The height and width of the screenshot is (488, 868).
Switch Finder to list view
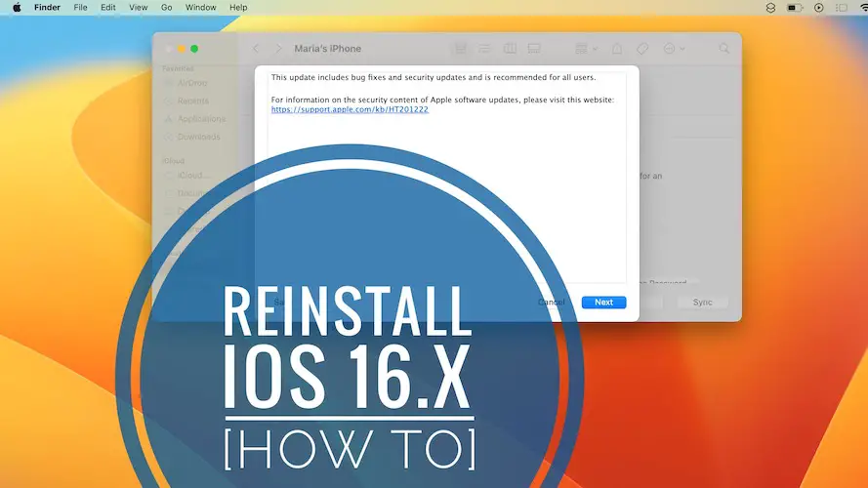pyautogui.click(x=484, y=49)
